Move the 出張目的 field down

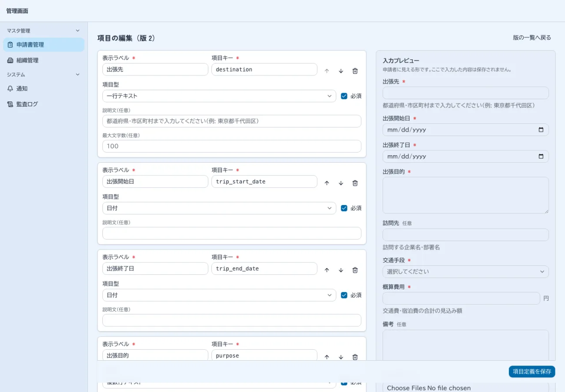click(341, 357)
